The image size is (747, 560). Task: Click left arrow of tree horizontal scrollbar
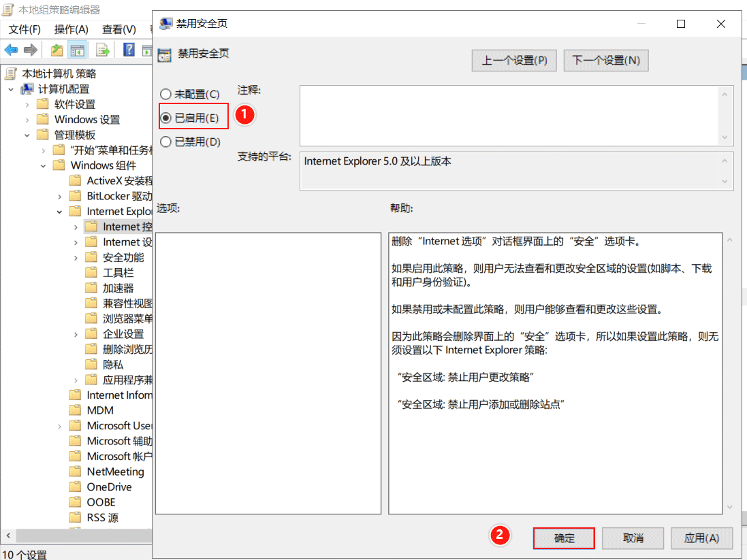[x=8, y=536]
